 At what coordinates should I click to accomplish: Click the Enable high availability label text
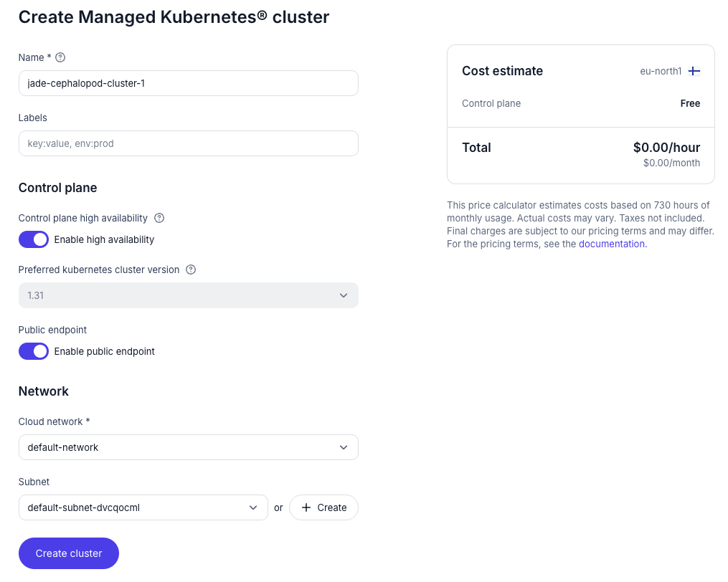[104, 239]
